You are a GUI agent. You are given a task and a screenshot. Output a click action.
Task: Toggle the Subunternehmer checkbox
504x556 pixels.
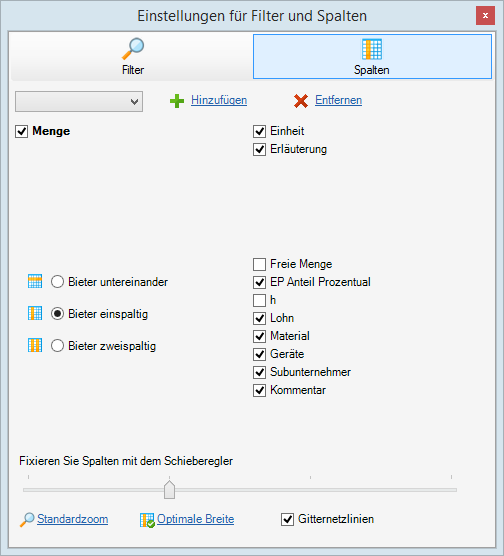tap(259, 372)
